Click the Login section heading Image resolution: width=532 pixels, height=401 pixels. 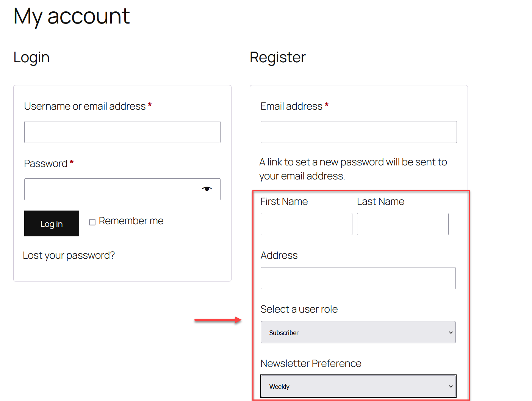[31, 57]
